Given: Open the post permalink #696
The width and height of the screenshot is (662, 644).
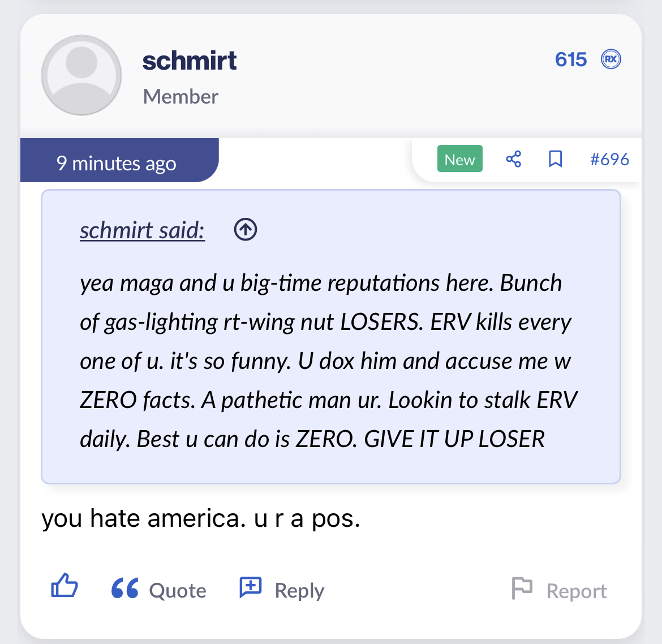Looking at the screenshot, I should point(609,159).
